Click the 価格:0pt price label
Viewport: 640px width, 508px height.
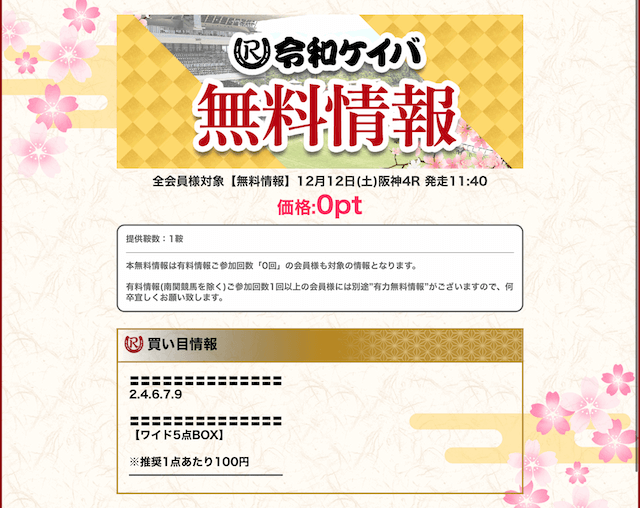(320, 206)
